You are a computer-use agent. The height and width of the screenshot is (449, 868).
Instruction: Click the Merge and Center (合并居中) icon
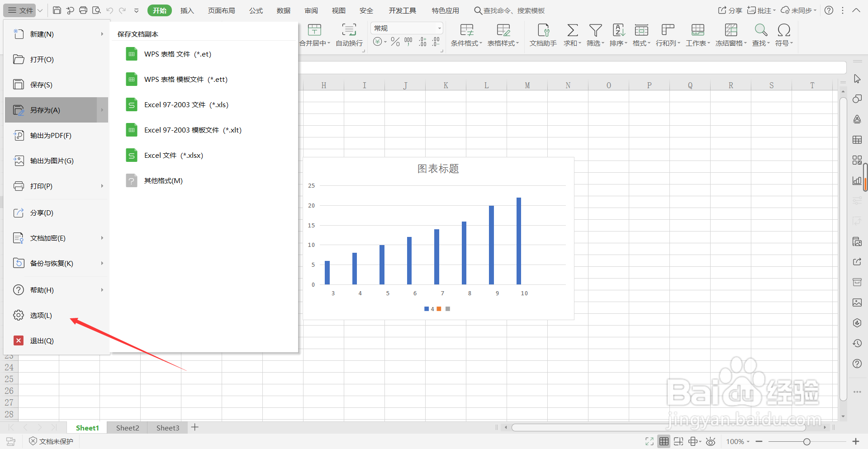pyautogui.click(x=314, y=30)
